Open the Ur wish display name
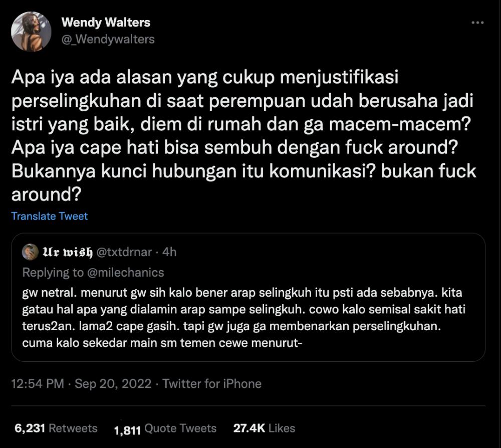 (x=68, y=252)
